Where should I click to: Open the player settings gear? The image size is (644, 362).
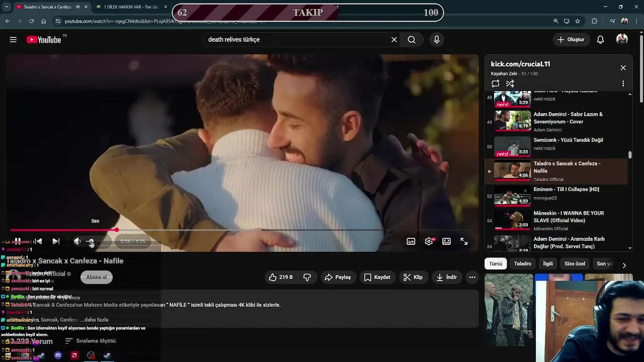[429, 241]
